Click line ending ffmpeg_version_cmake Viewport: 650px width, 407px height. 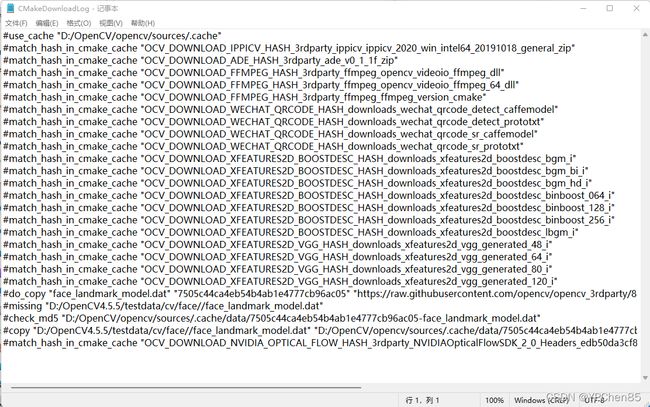pyautogui.click(x=245, y=97)
